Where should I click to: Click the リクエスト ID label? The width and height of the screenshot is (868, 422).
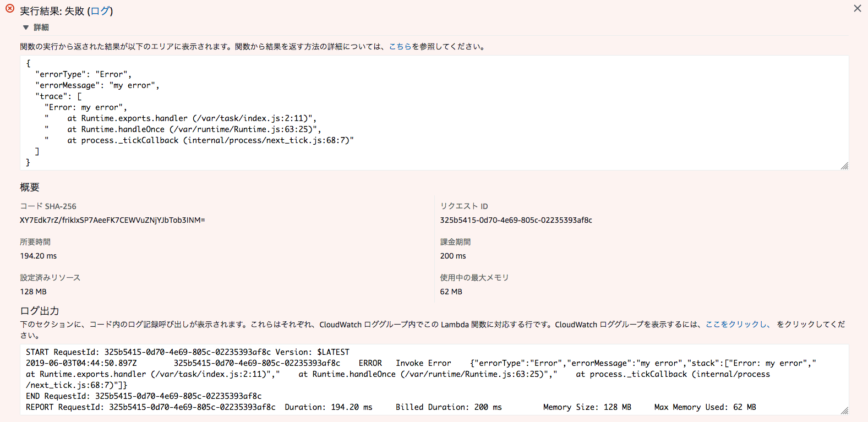tap(464, 206)
